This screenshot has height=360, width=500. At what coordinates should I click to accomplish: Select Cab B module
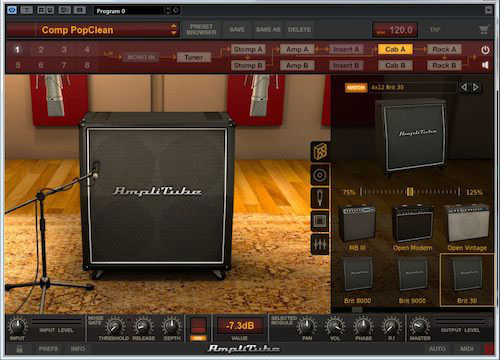click(x=395, y=65)
